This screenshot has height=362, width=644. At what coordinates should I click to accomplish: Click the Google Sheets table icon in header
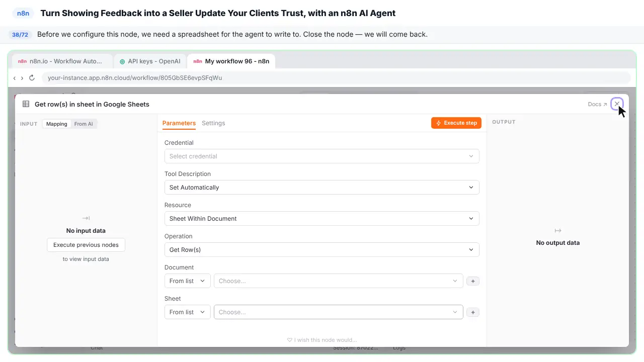coord(26,104)
